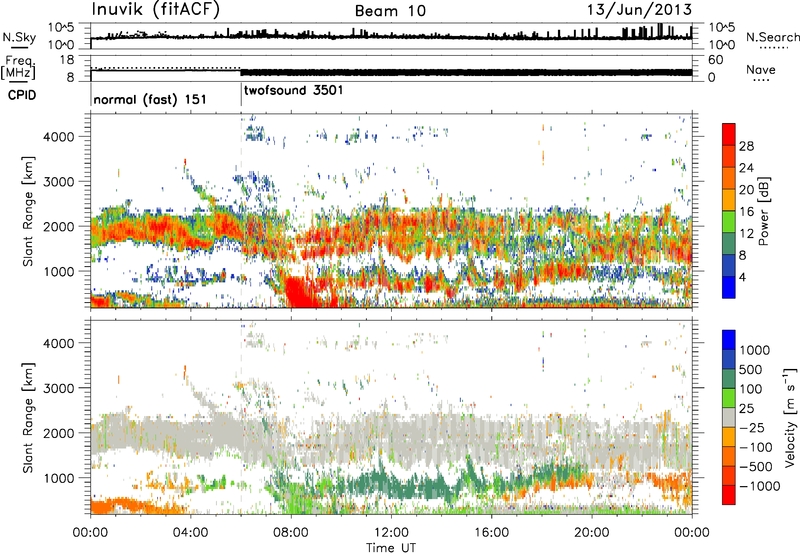Click the 'CPID' row label
This screenshot has height=554, width=800.
pyautogui.click(x=22, y=95)
